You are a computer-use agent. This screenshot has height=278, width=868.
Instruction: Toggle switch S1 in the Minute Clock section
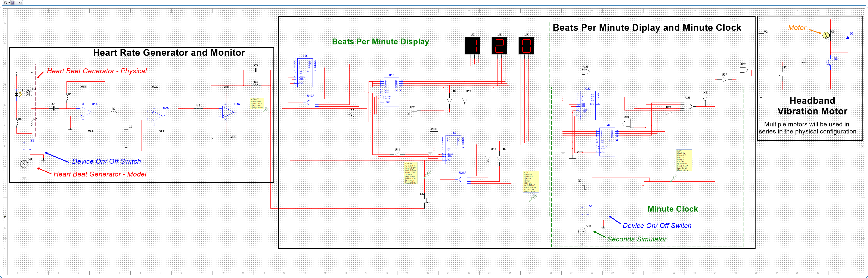tap(582, 211)
